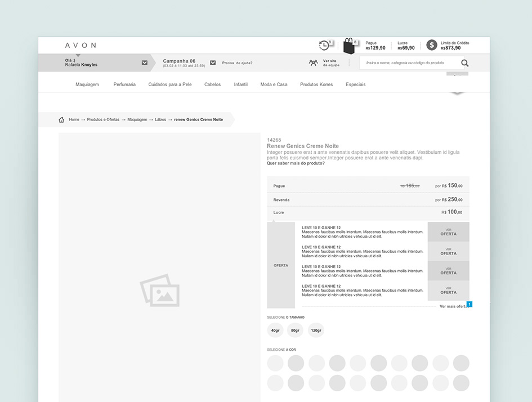This screenshot has width=532, height=402.
Task: Click 'Precisa de ajuda?' help link
Action: pos(237,63)
